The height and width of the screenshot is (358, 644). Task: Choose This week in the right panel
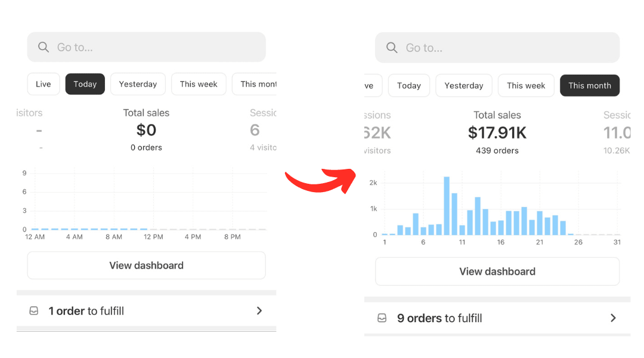tap(526, 85)
